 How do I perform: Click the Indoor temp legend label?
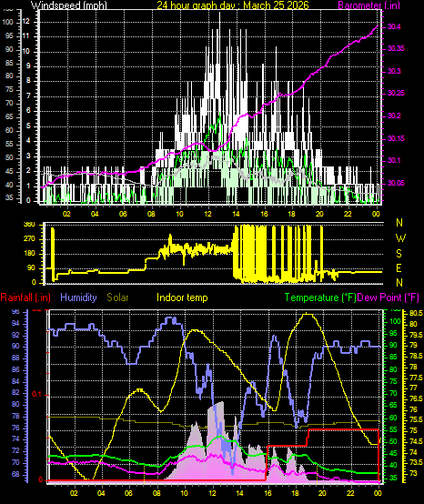[182, 297]
